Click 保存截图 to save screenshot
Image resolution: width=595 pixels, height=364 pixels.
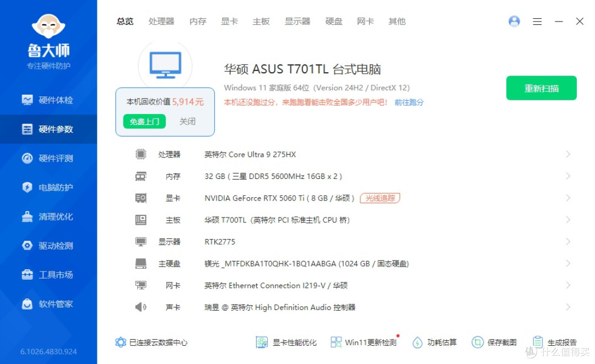(x=494, y=343)
